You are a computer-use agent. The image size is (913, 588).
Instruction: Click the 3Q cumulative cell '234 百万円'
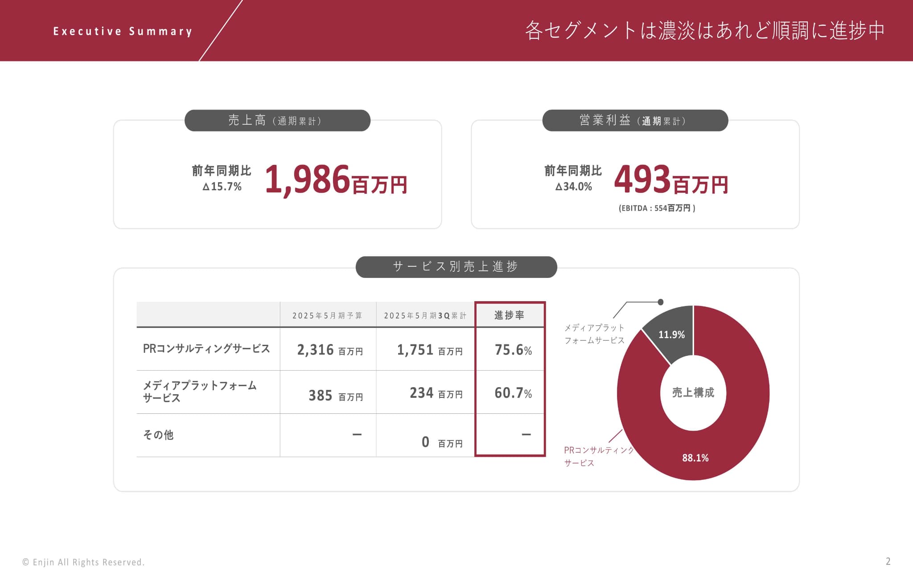436,393
